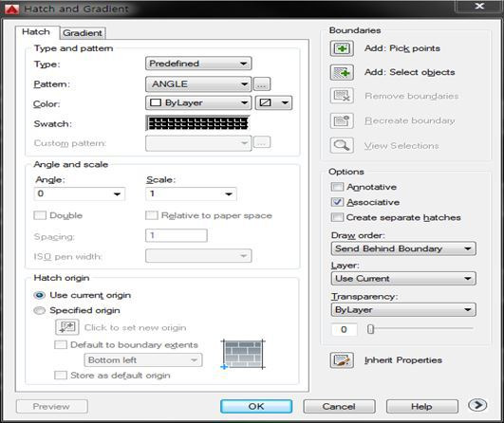Open Draw order dropdown Send Behind Boundary
The width and height of the screenshot is (504, 423).
point(403,248)
